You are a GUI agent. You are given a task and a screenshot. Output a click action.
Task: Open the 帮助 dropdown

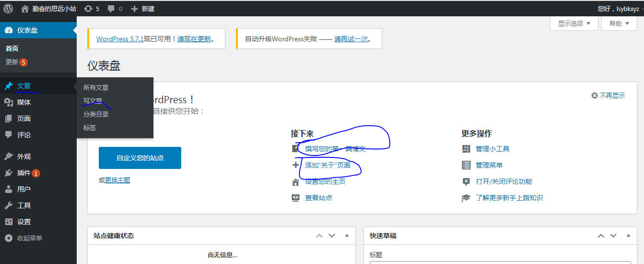tap(619, 24)
